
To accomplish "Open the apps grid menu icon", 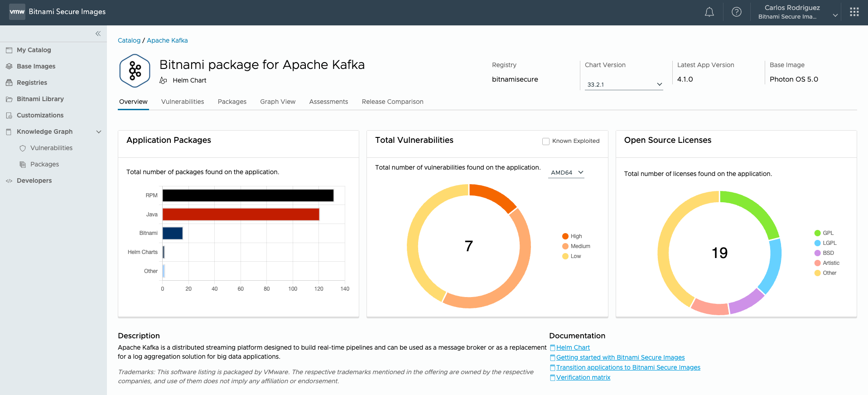I will (x=854, y=12).
